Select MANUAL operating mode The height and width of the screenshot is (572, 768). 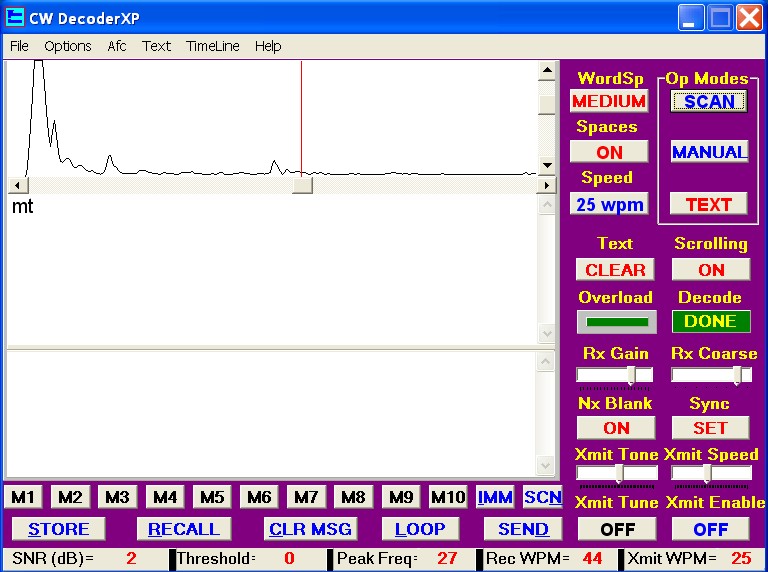click(x=709, y=152)
